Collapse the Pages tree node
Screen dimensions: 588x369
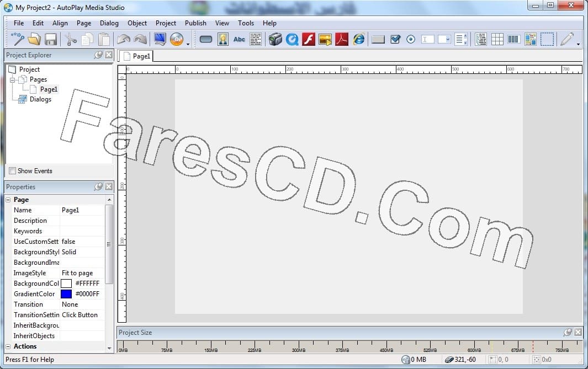pos(12,79)
